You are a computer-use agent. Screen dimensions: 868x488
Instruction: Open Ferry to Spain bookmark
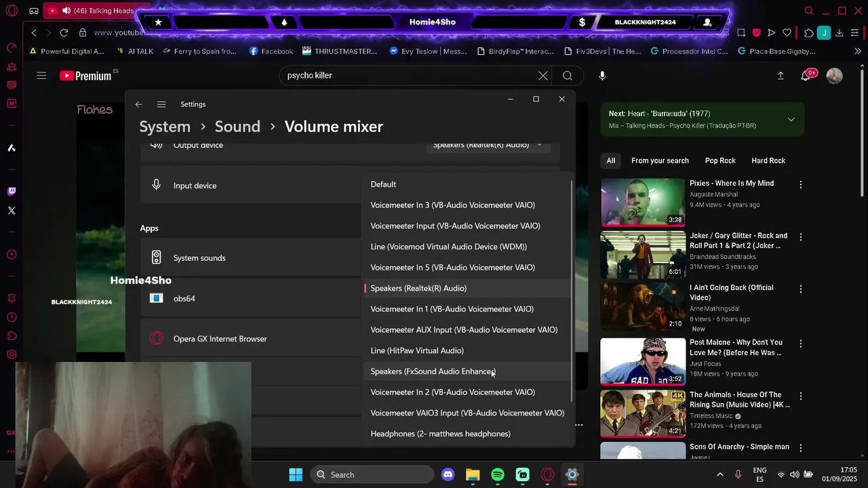(x=199, y=52)
